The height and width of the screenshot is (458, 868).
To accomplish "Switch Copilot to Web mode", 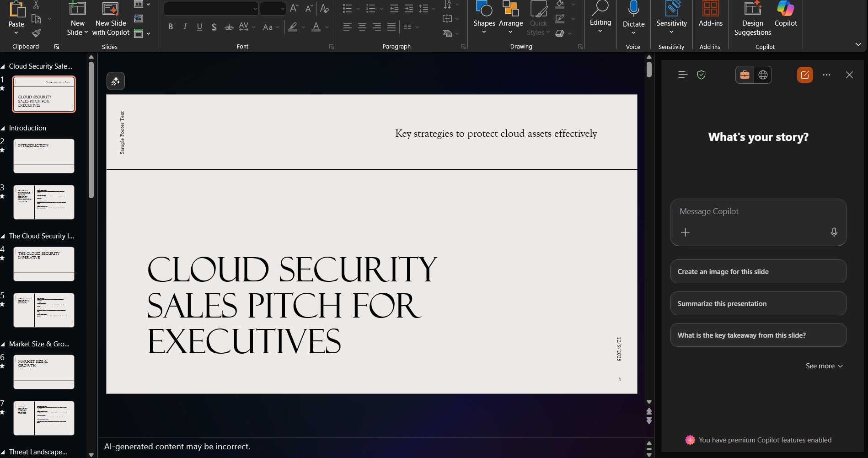I will [763, 75].
